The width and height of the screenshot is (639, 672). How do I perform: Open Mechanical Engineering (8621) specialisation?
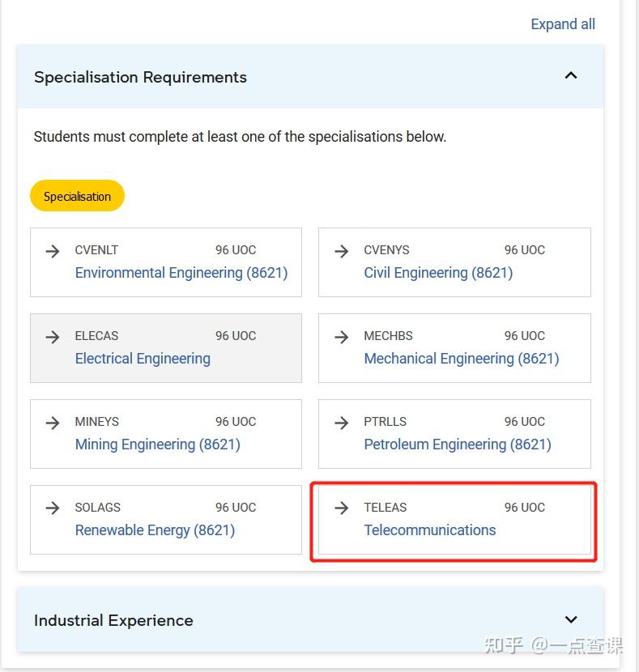click(x=462, y=359)
